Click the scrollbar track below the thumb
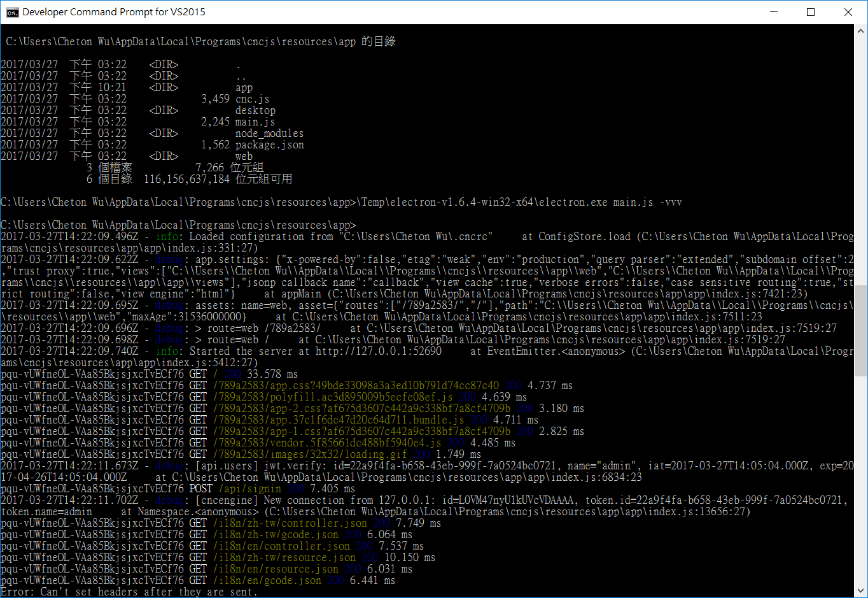868x598 pixels. [861, 484]
